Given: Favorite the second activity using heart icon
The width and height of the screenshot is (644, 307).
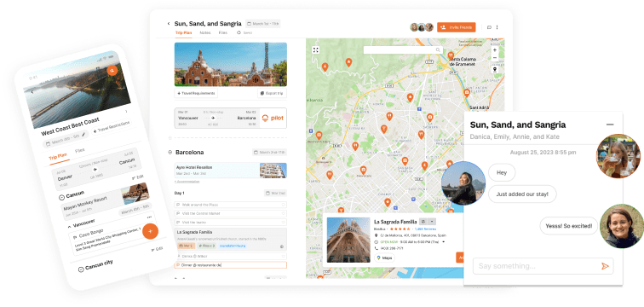Looking at the screenshot, I should (283, 213).
